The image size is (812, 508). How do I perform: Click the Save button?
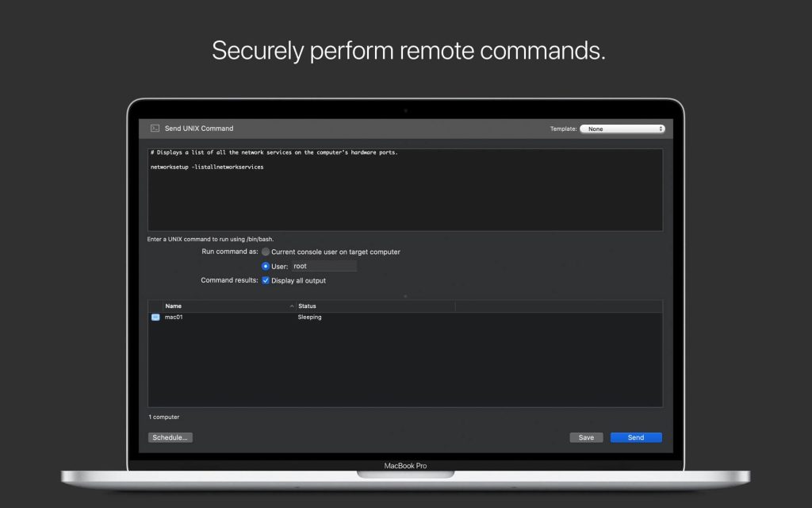(x=586, y=437)
